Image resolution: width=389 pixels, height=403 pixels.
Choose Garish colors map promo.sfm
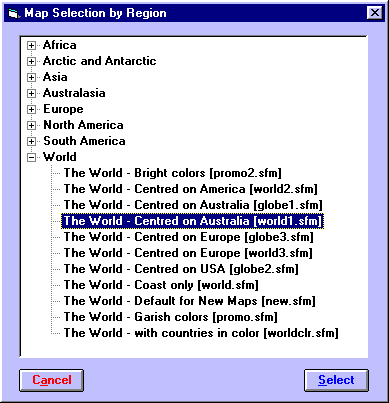coord(171,317)
